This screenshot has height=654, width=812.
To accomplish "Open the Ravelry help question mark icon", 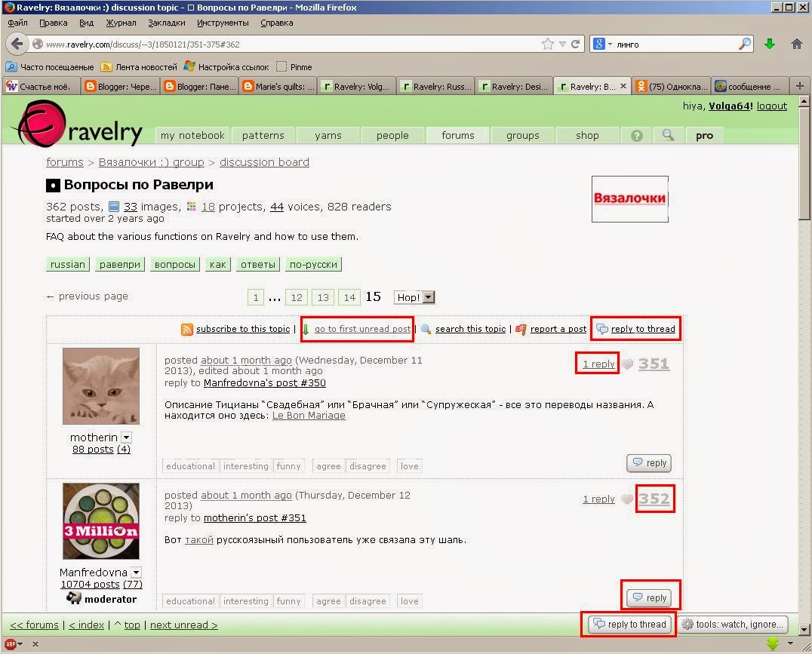I will pyautogui.click(x=637, y=136).
